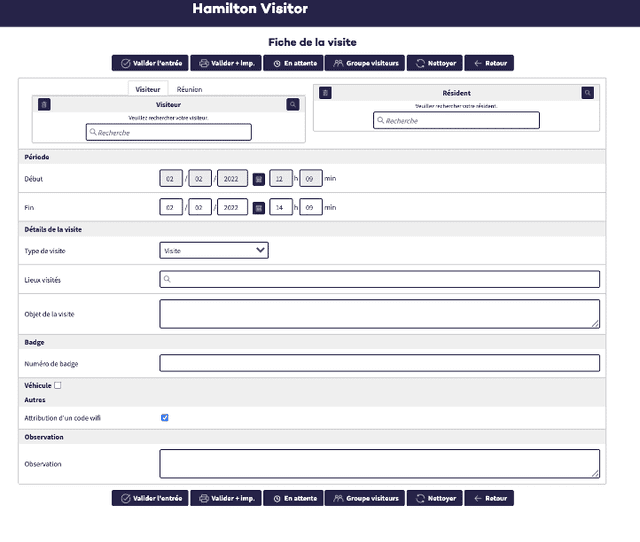Open the calendar picker for Début date
640x542 pixels.
259,179
